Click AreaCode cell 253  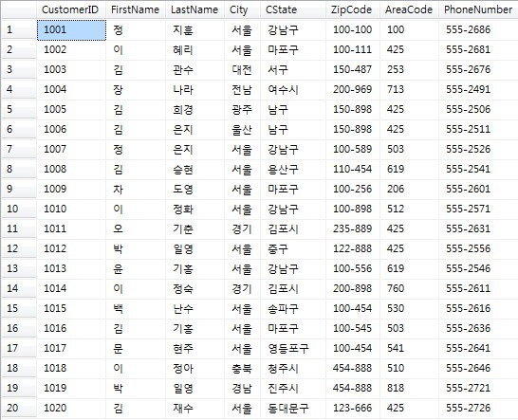[x=409, y=69]
